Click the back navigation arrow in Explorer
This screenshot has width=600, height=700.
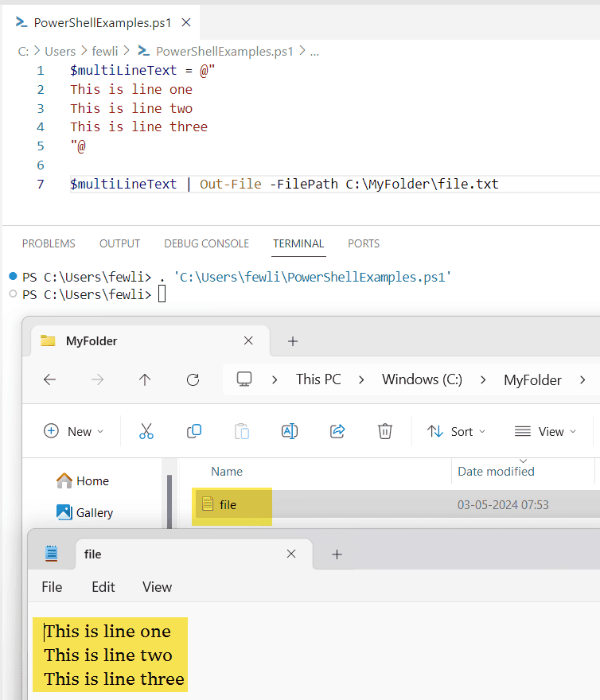(x=49, y=379)
